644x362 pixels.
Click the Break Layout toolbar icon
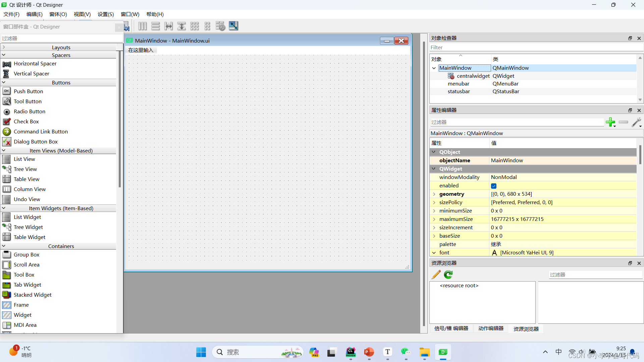pyautogui.click(x=220, y=26)
